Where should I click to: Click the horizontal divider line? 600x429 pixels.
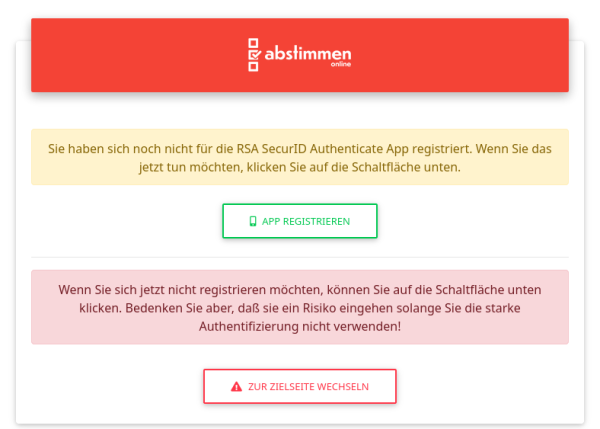point(300,257)
